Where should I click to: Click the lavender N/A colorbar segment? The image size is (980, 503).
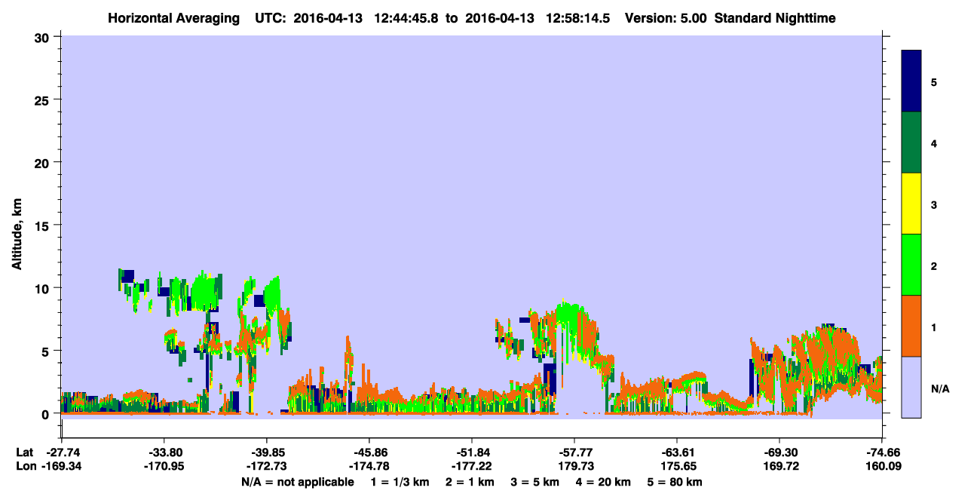click(911, 387)
